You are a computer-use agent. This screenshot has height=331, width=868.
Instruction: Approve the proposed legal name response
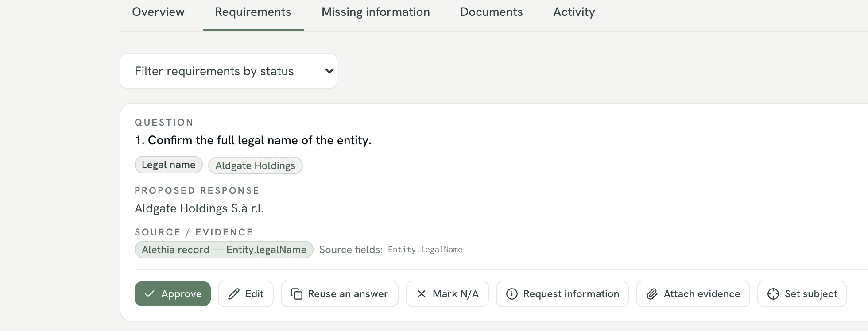(x=173, y=294)
